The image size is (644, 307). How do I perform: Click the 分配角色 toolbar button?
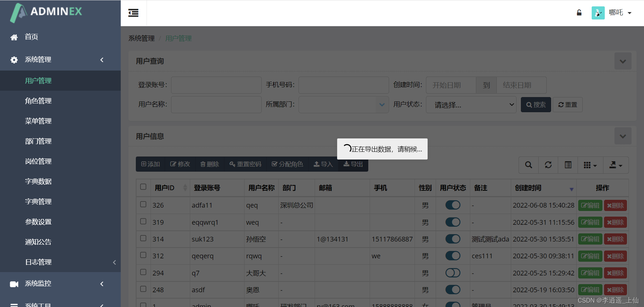[287, 164]
